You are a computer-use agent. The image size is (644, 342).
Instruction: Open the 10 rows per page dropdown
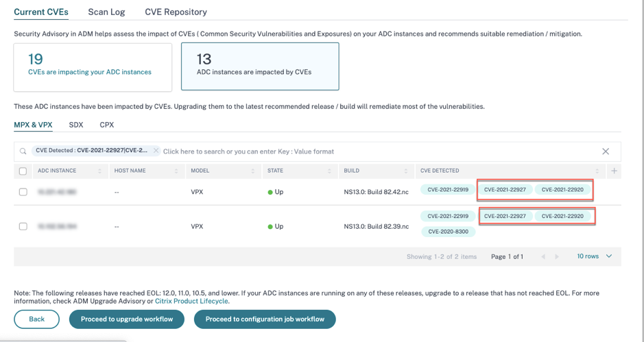(595, 256)
